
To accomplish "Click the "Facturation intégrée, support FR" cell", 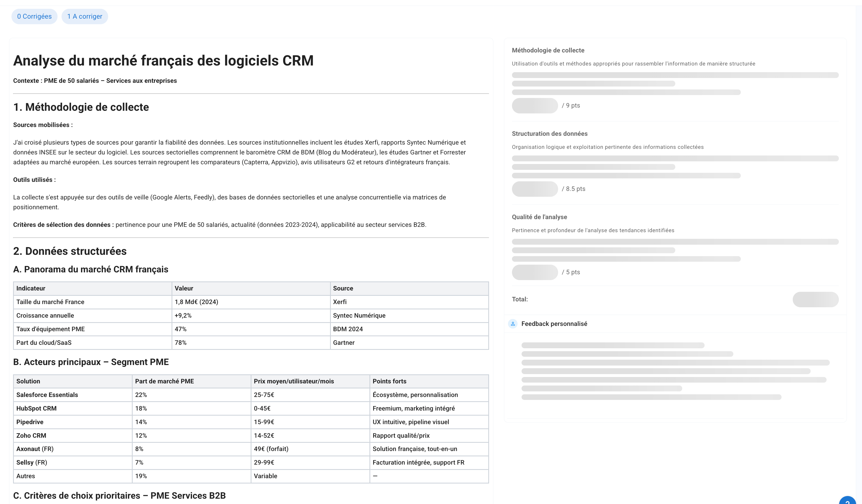I will coord(429,463).
